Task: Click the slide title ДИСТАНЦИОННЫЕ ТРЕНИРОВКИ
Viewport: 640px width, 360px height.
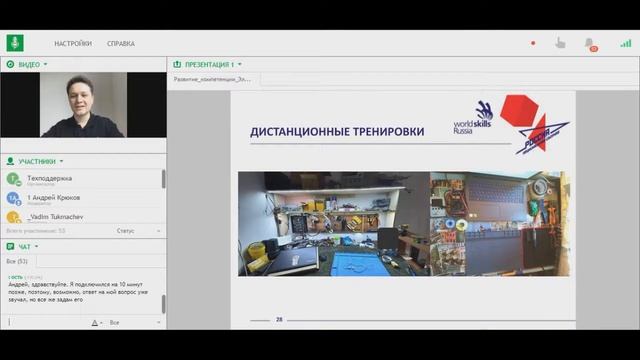Action: click(337, 131)
